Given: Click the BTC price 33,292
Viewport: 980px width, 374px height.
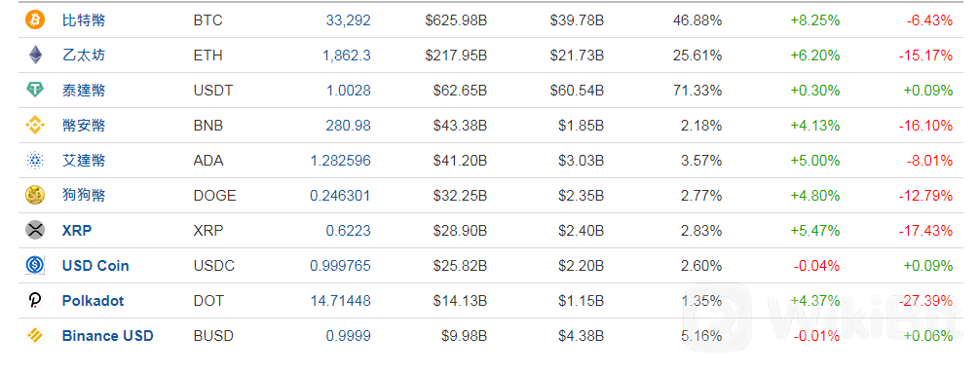Looking at the screenshot, I should [x=348, y=20].
